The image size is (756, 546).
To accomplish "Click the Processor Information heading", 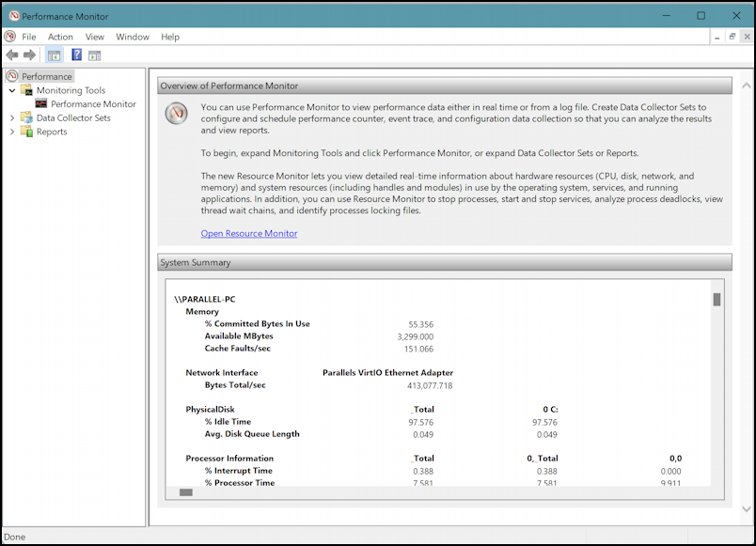I will [229, 459].
